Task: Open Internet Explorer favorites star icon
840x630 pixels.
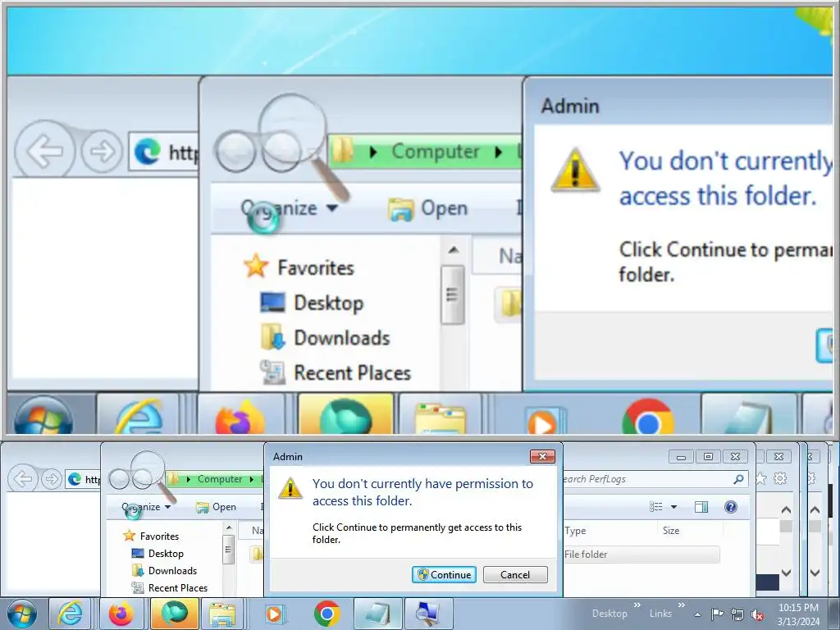Action: (x=760, y=478)
